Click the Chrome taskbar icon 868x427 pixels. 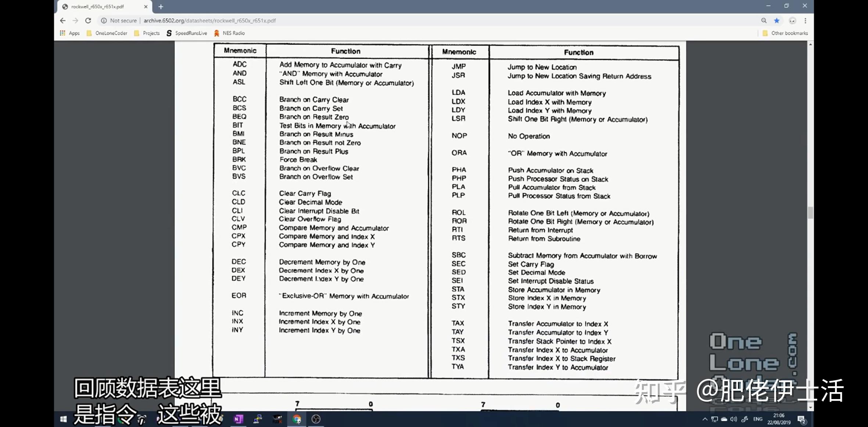tap(297, 419)
